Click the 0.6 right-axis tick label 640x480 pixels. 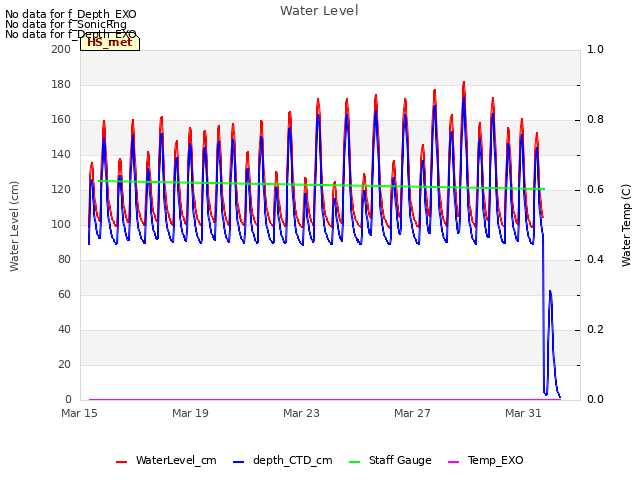click(595, 189)
